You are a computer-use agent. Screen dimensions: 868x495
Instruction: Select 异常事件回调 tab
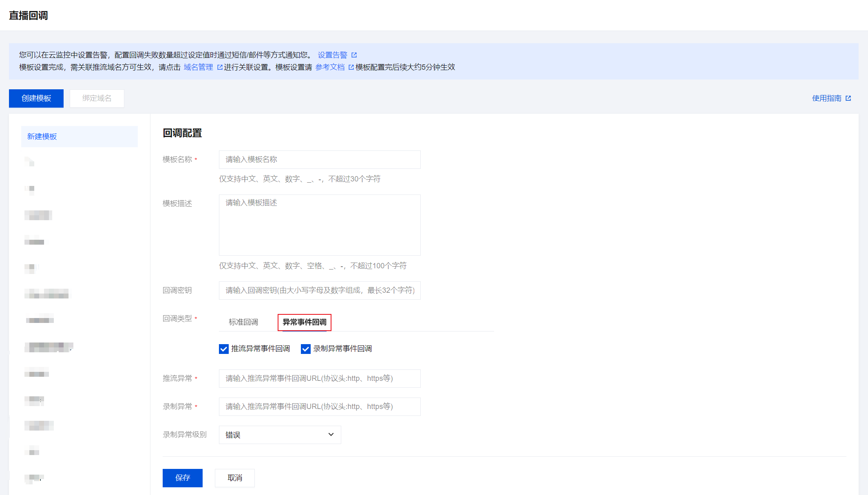(x=305, y=322)
